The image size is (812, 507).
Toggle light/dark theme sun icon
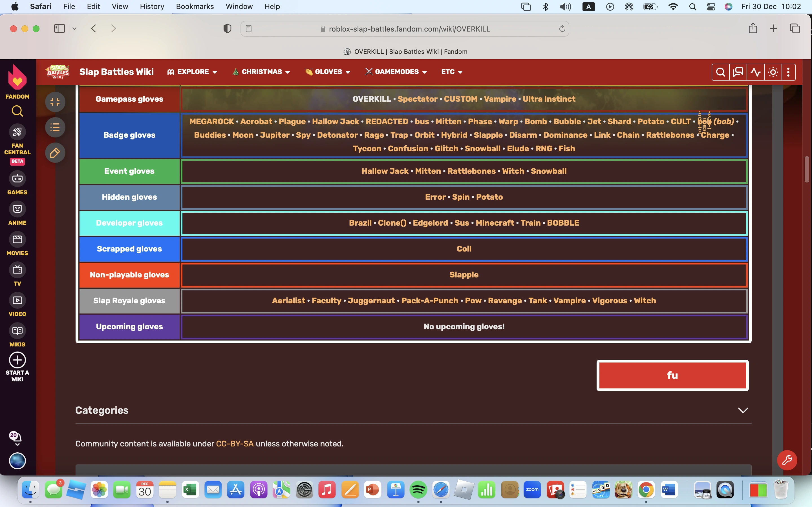click(x=773, y=72)
